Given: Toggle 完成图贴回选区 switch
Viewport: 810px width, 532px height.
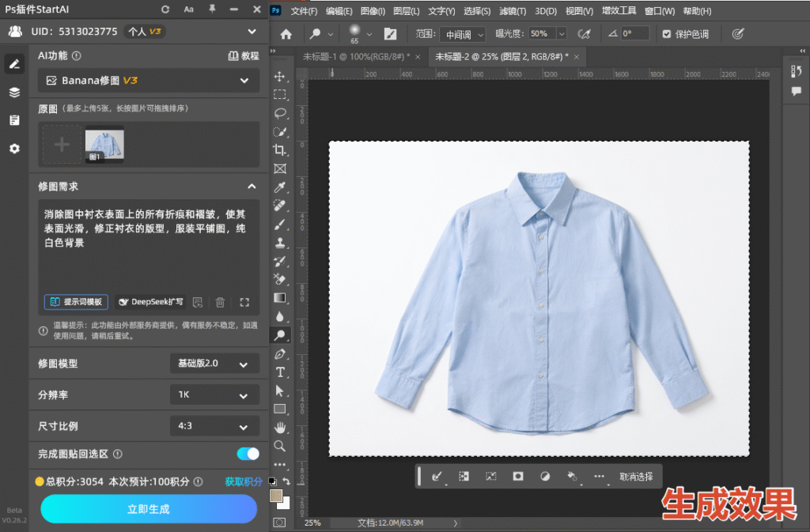Looking at the screenshot, I should (248, 454).
